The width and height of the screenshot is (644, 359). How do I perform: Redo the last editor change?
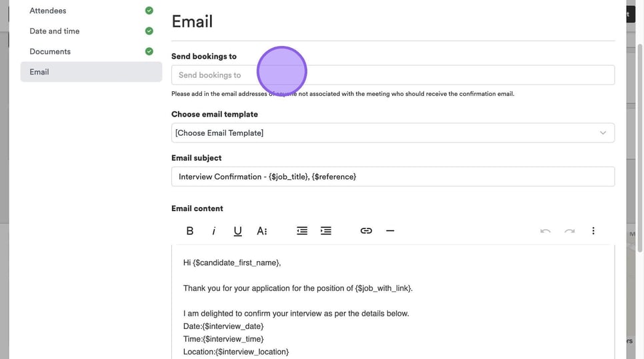coord(569,231)
